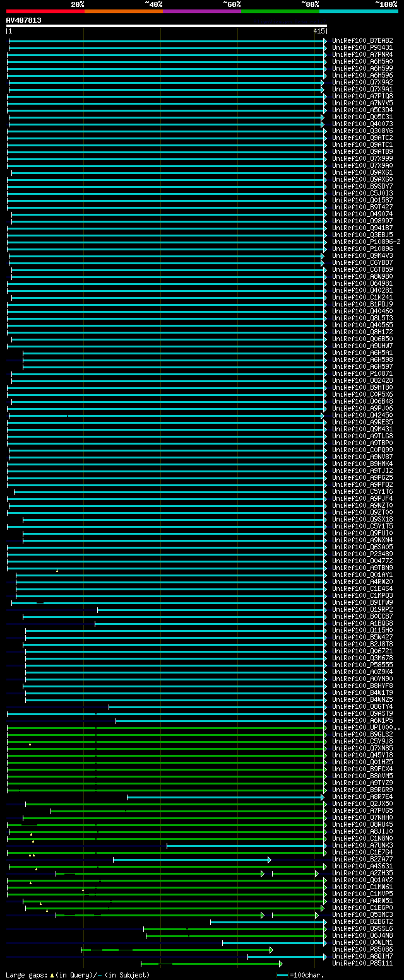The width and height of the screenshot is (404, 980).
Task: Select label UniRef100_Q9ATC2
Action: click(x=362, y=137)
